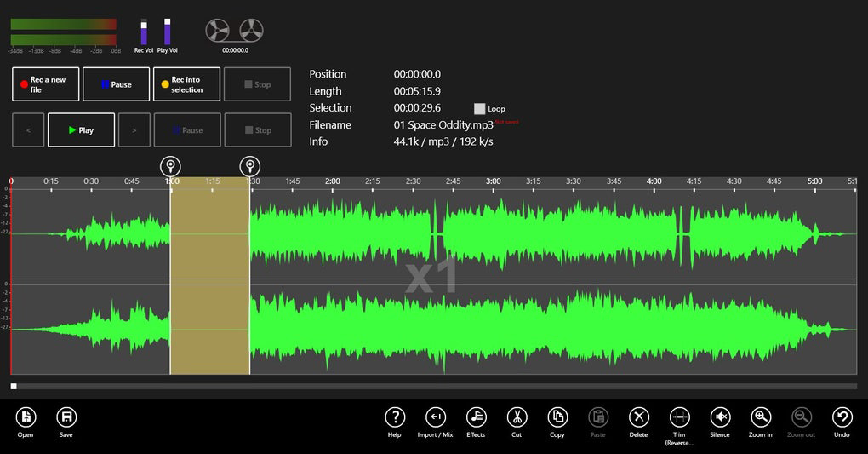Screen dimensions: 868x454
Task: Click the selection start marker pin
Action: 171,165
